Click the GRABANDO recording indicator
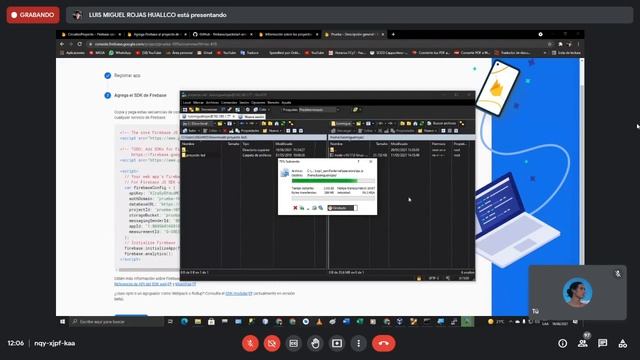 pos(33,15)
